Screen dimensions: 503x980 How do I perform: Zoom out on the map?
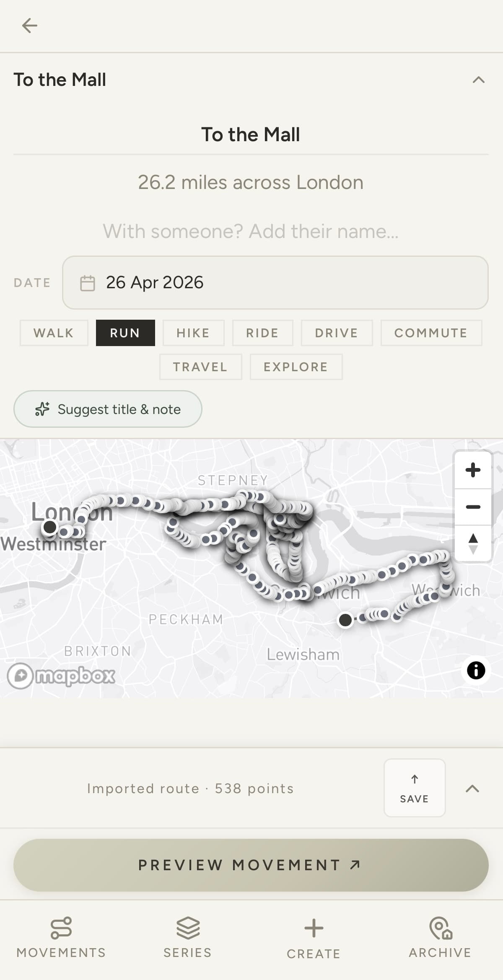point(473,507)
